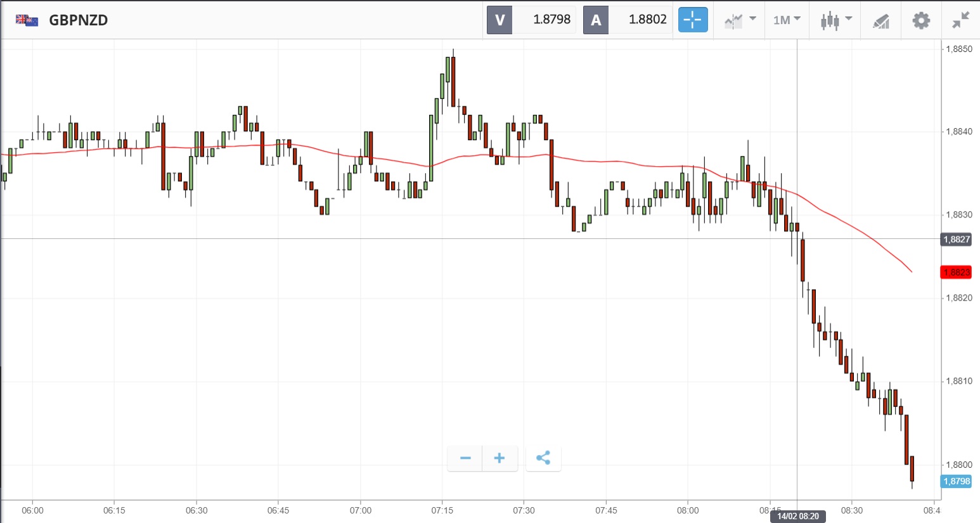This screenshot has width=980, height=523.
Task: Click the V sell button
Action: [500, 20]
